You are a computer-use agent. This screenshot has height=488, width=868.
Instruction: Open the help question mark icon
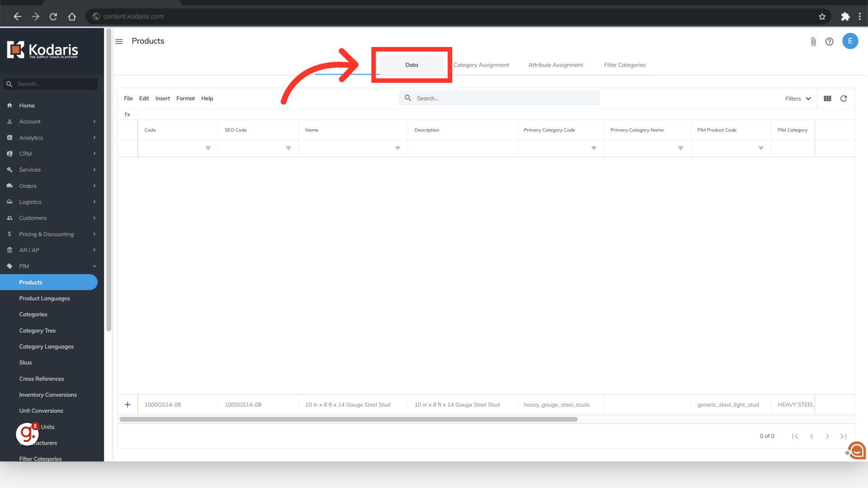(x=829, y=42)
